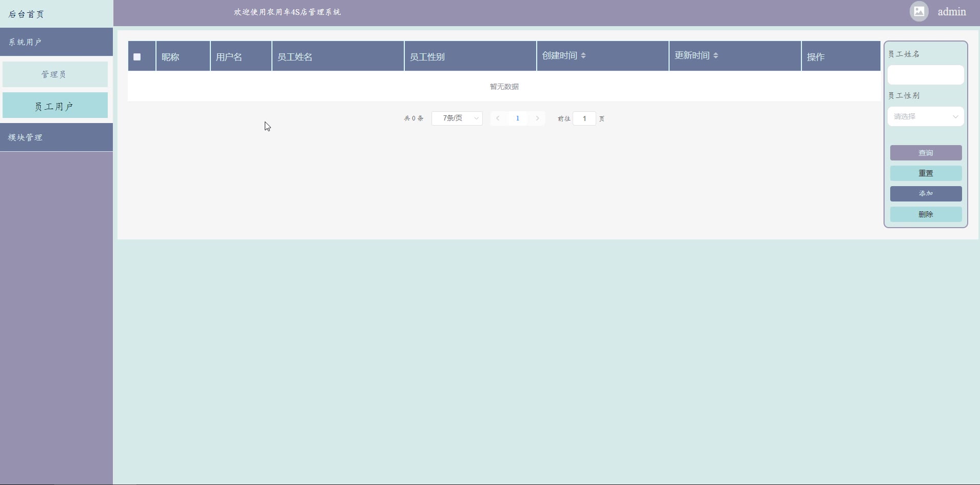Click the 员工姓名 column header
Screen dimensions: 980x485
338,56
